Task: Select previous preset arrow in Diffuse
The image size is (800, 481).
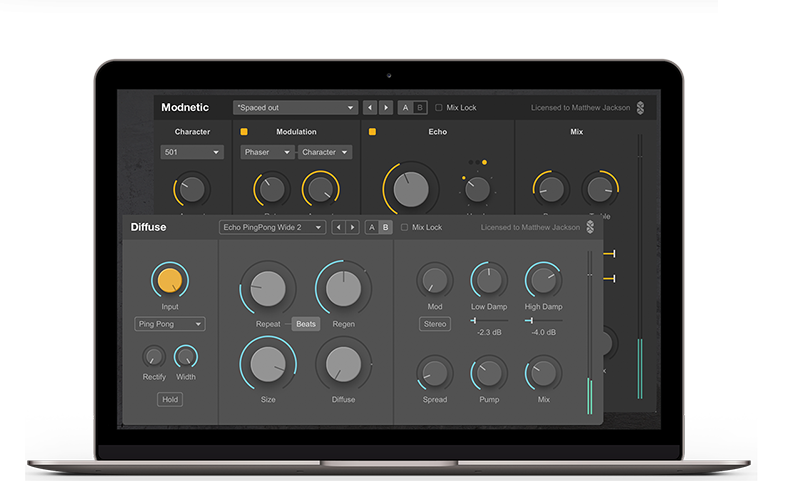Action: click(338, 227)
